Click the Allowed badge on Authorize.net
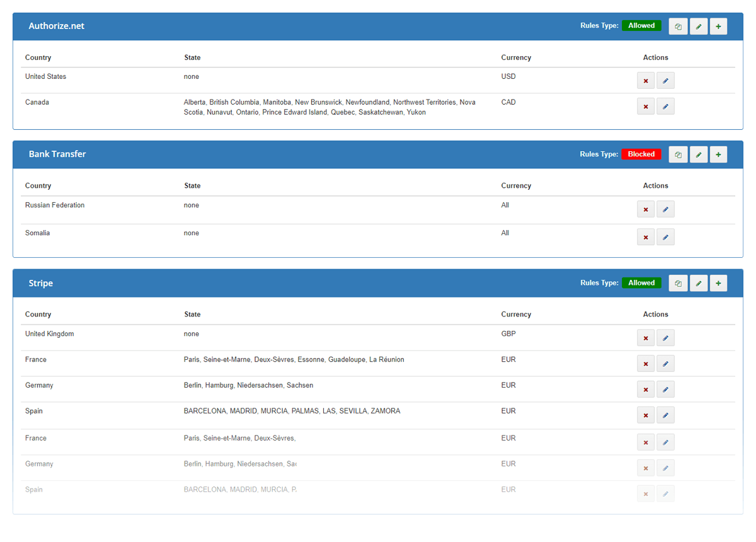Image resolution: width=756 pixels, height=542 pixels. pyautogui.click(x=641, y=26)
